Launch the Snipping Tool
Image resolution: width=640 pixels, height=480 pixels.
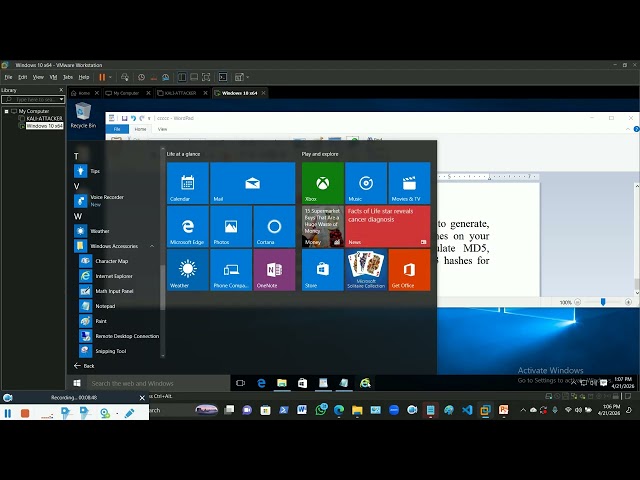coord(118,351)
